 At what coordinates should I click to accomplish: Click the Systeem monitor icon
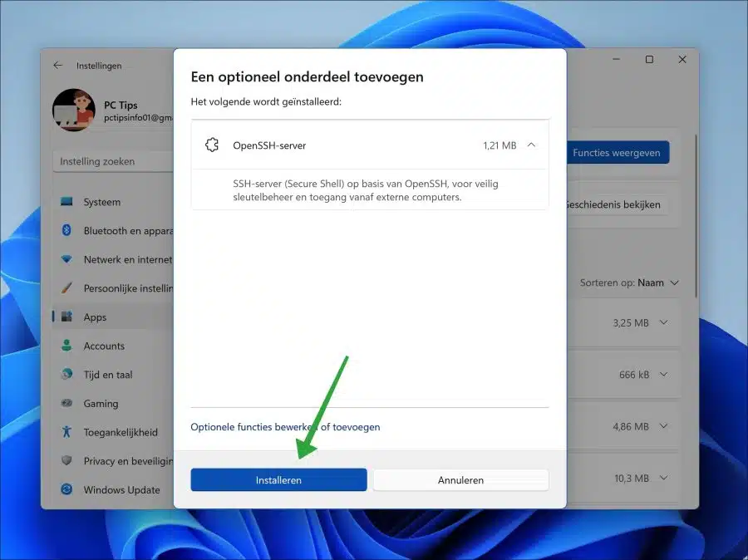(66, 201)
